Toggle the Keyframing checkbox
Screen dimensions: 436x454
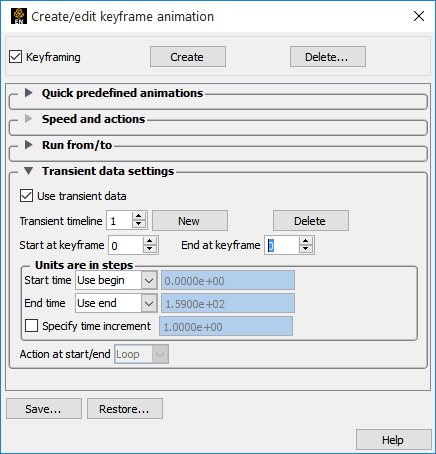point(16,57)
